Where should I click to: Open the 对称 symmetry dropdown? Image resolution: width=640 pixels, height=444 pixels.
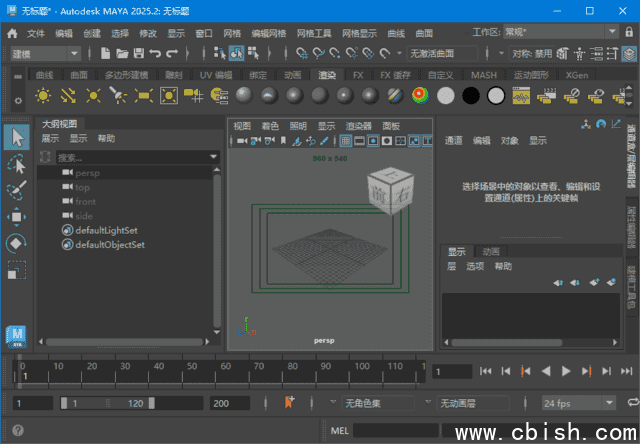(x=532, y=53)
